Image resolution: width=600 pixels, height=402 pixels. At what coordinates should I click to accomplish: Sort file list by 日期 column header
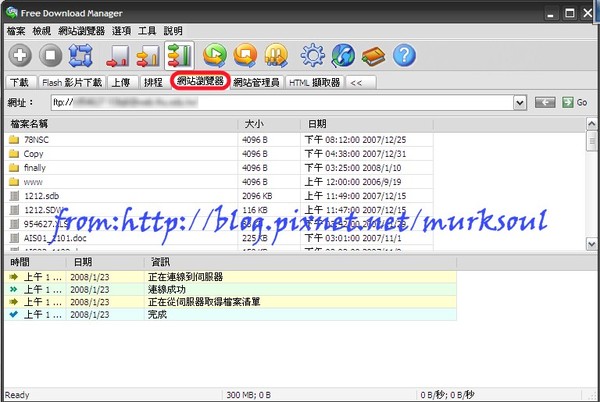point(367,124)
